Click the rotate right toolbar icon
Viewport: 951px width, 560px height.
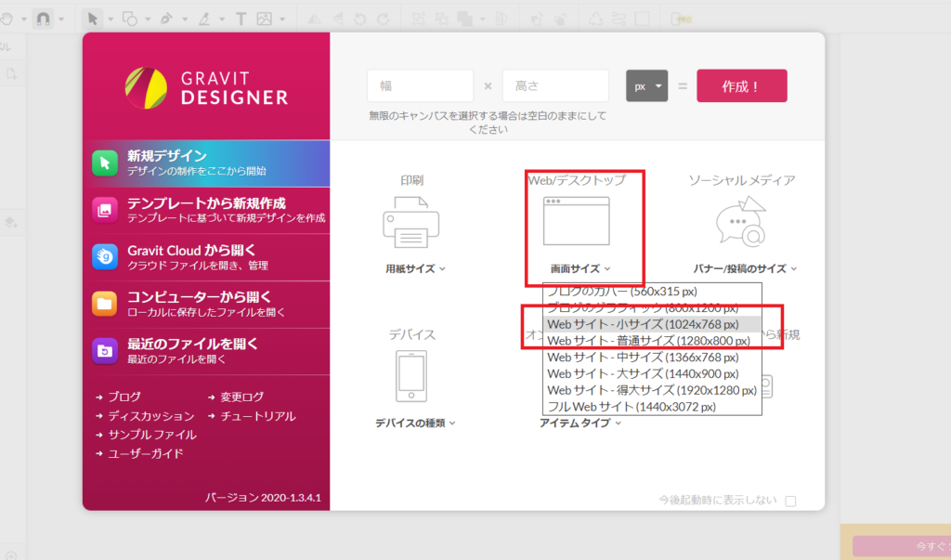[384, 19]
